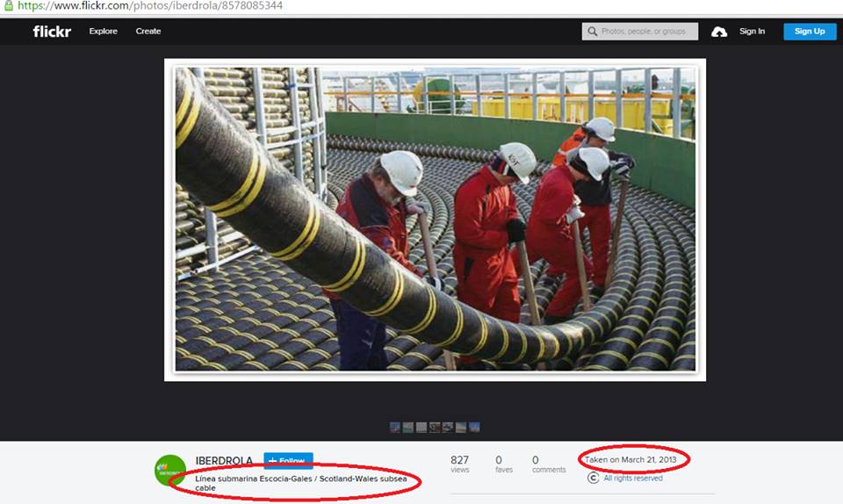Click the Sign In link
Image resolution: width=843 pixels, height=504 pixels.
coord(752,32)
